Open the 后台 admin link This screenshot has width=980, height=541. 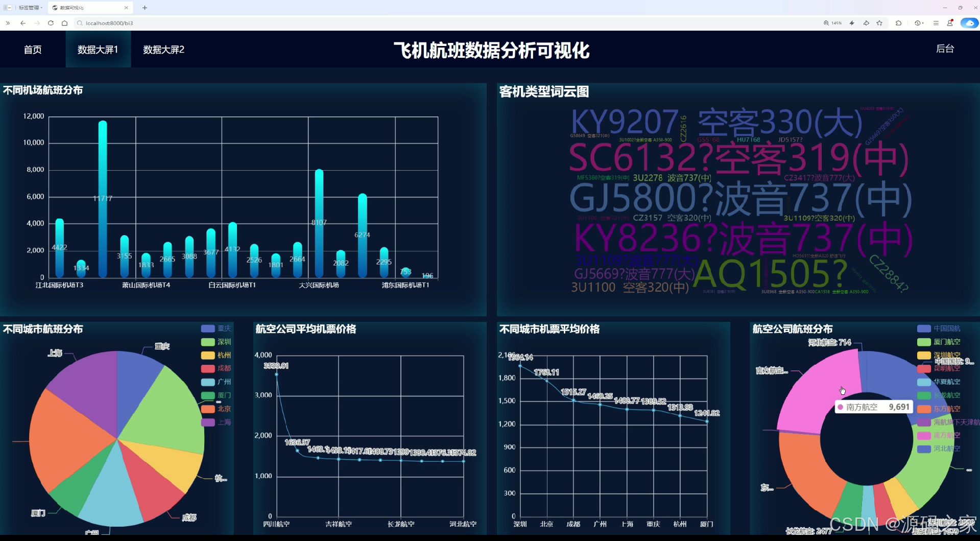tap(945, 49)
